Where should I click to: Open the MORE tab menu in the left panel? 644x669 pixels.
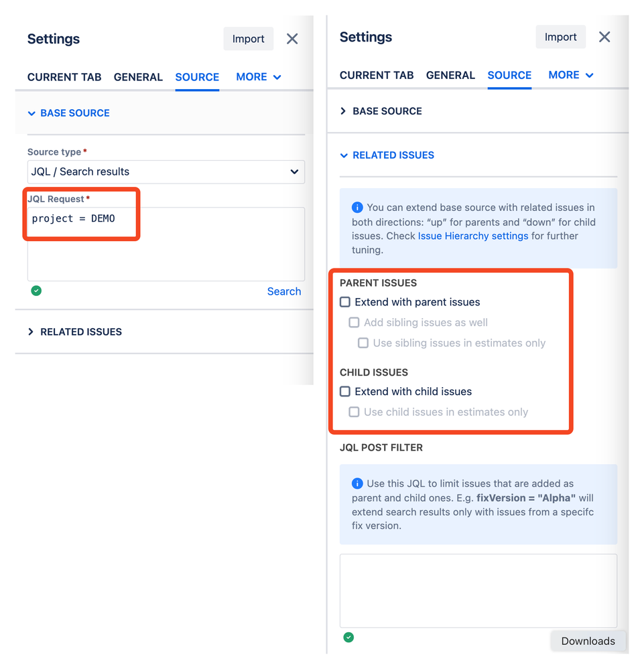[x=259, y=77]
